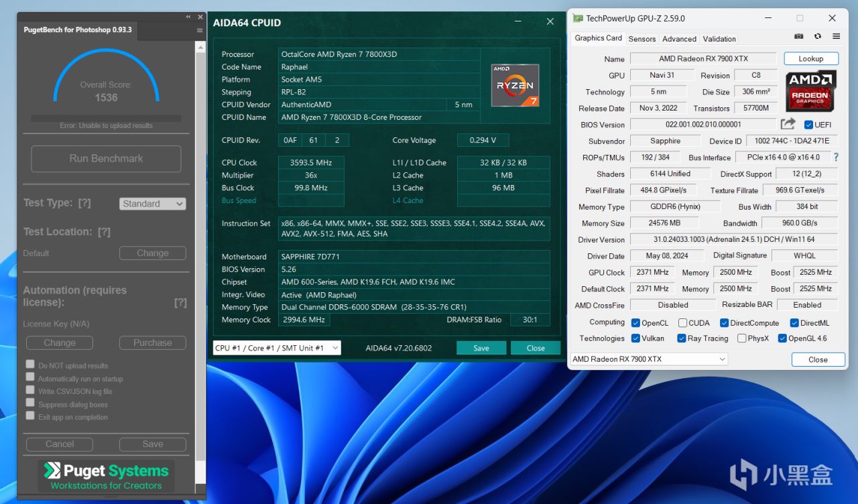The width and height of the screenshot is (858, 504).
Task: Click the Instruction Set field in AIDA64
Action: tap(414, 229)
